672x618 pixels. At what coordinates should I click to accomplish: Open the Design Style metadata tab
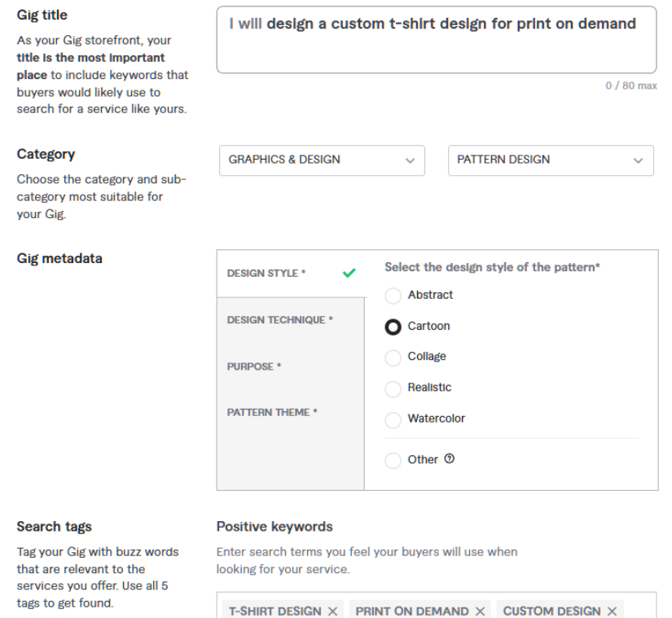click(x=292, y=274)
